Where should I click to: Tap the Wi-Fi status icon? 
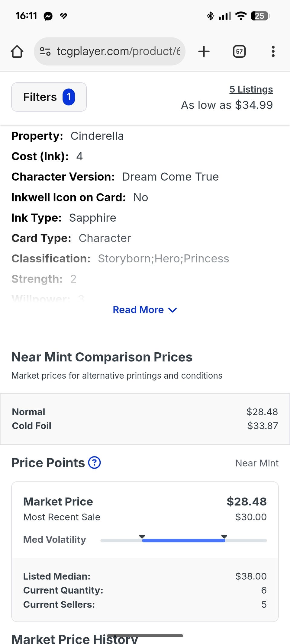point(241,16)
